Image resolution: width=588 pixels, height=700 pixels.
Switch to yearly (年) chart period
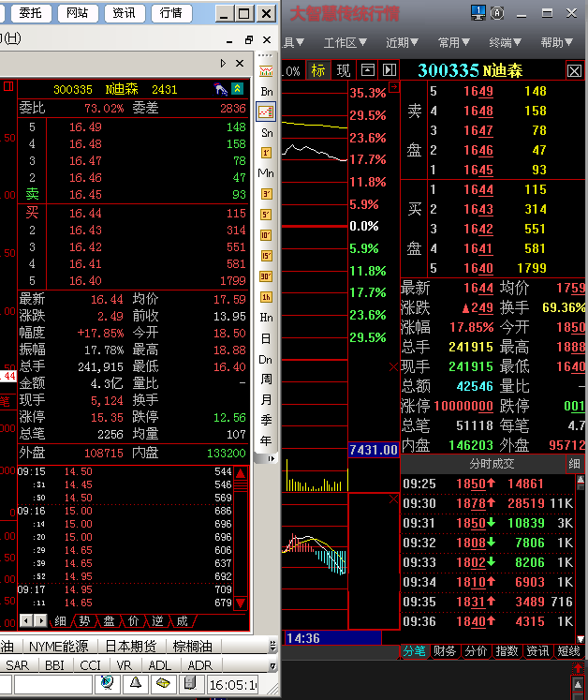click(x=266, y=441)
